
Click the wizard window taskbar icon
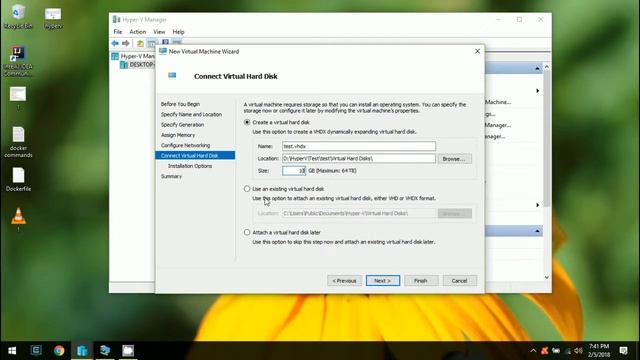click(x=105, y=350)
